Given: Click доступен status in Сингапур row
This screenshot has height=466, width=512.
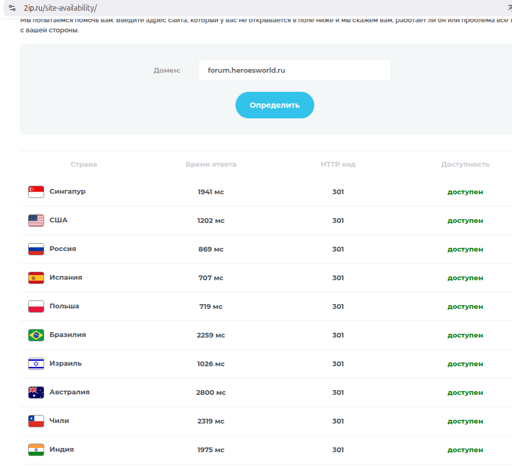Looking at the screenshot, I should click(465, 192).
